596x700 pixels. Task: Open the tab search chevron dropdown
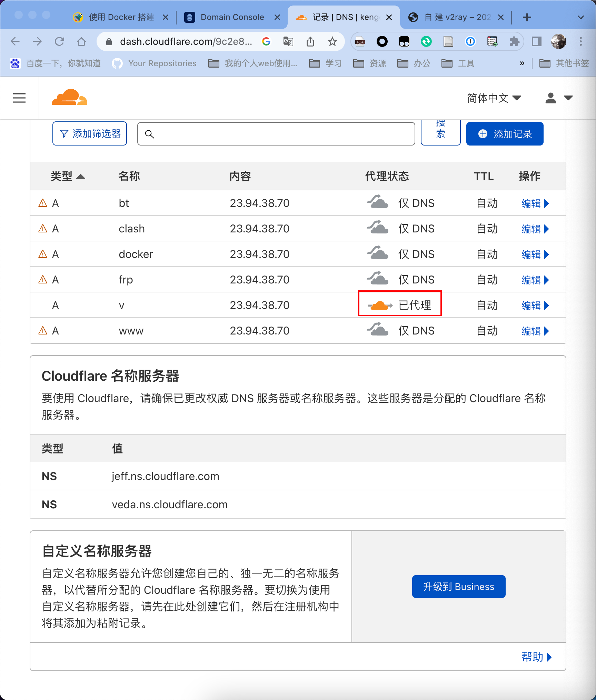(581, 17)
